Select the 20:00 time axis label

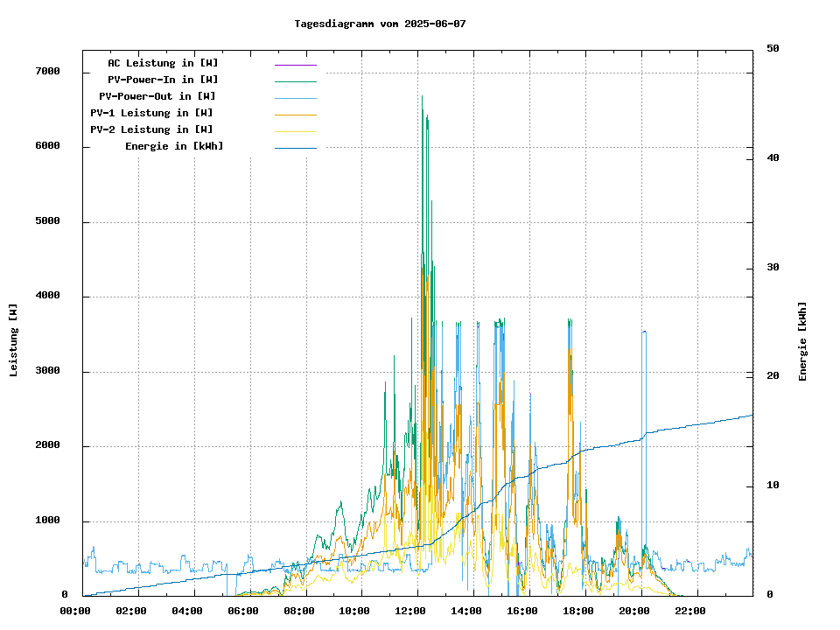coord(634,611)
